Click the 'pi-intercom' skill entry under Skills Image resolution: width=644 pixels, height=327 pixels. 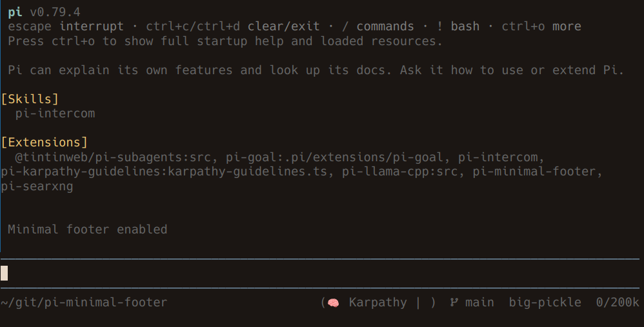(55, 114)
